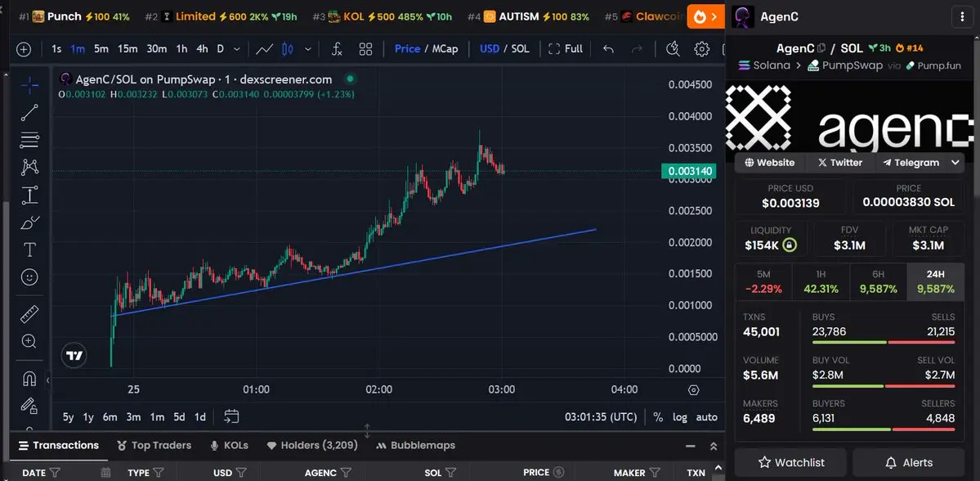Switch chart to Price view
The height and width of the screenshot is (481, 980).
click(x=407, y=49)
